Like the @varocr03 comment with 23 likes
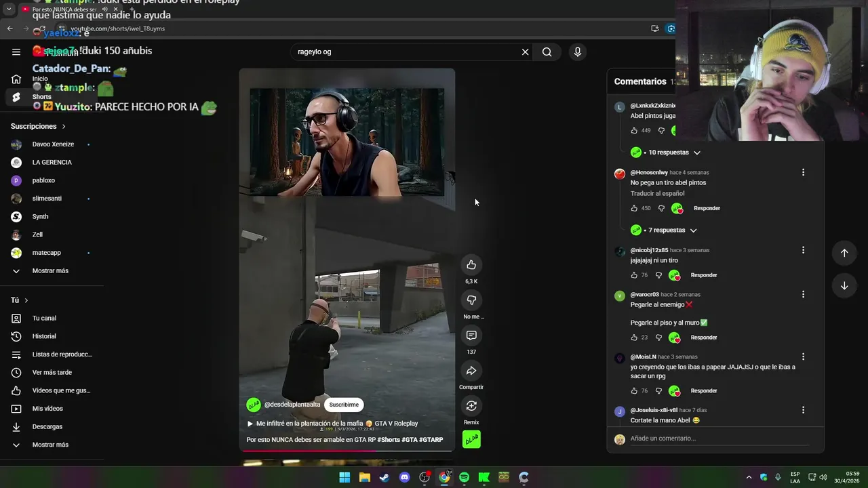The height and width of the screenshot is (488, 868). 634,338
